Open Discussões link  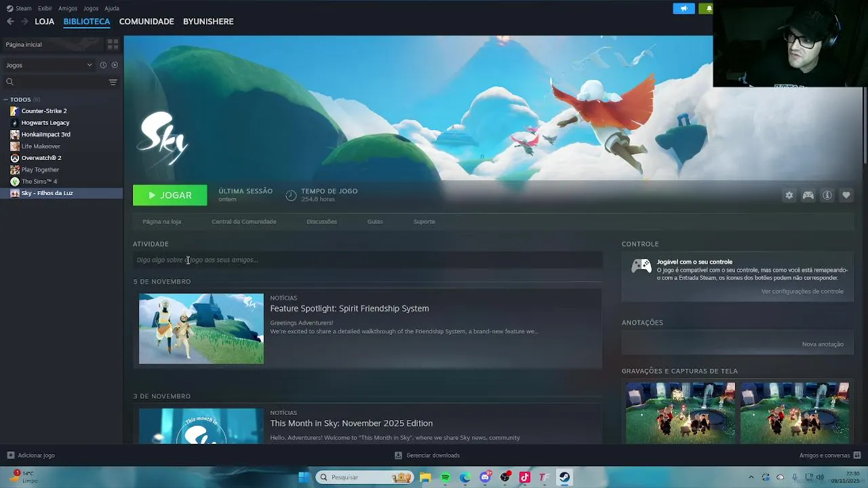[x=321, y=222]
